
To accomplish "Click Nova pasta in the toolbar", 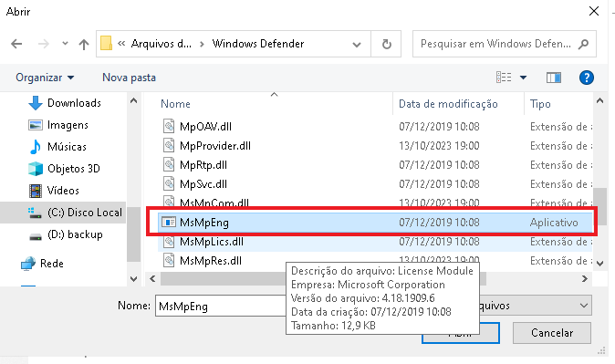I will 129,78.
